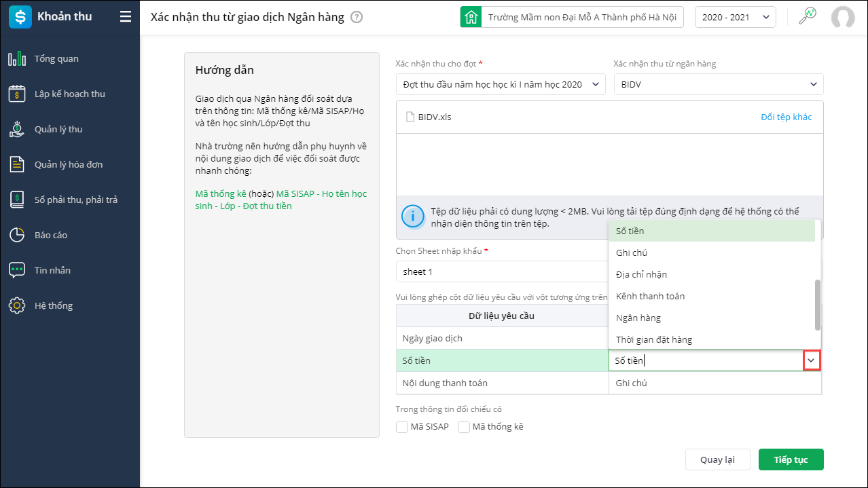The width and height of the screenshot is (868, 488).
Task: Open the search analytics icon in header
Action: pos(807,16)
